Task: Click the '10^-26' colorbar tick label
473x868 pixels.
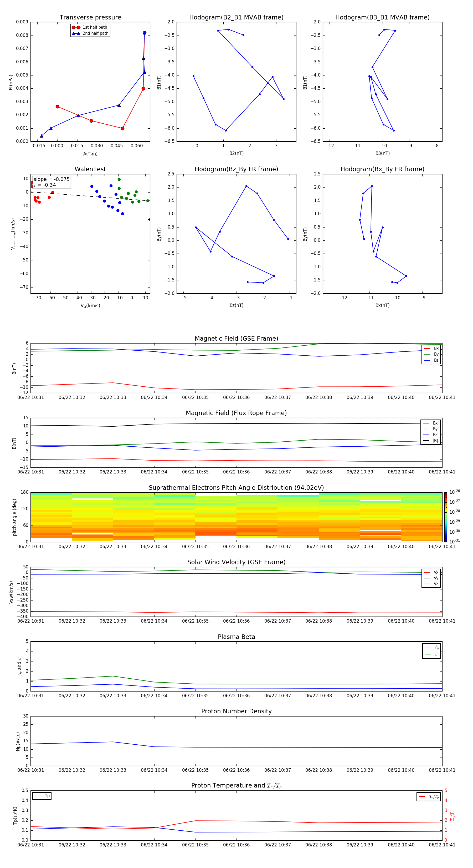Action: pos(455,492)
